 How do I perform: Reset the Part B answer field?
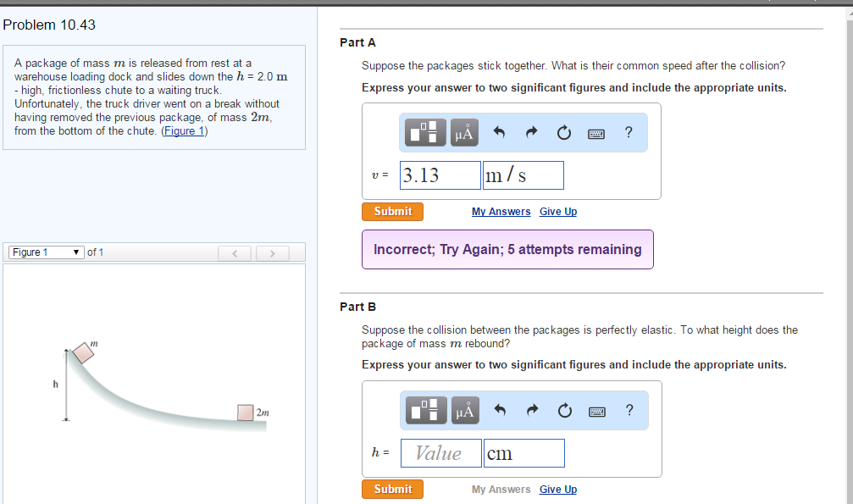pos(564,411)
